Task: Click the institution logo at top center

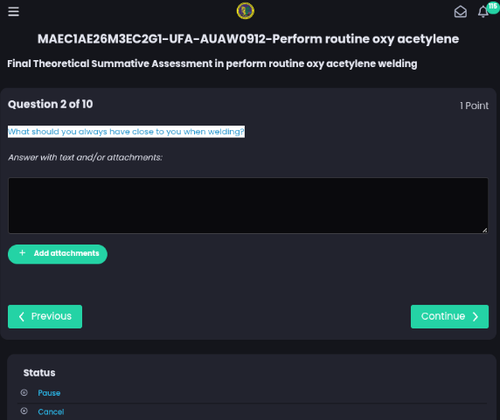Action: point(245,11)
